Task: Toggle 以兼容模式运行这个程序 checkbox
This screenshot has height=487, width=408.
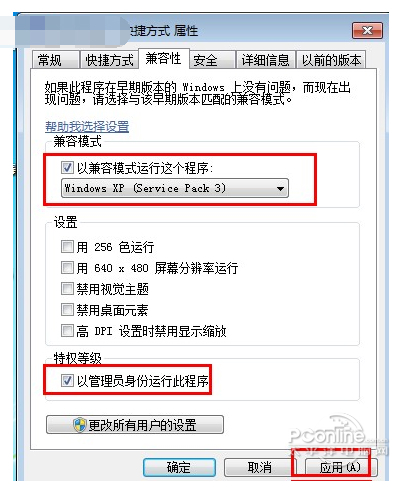Action: click(67, 167)
